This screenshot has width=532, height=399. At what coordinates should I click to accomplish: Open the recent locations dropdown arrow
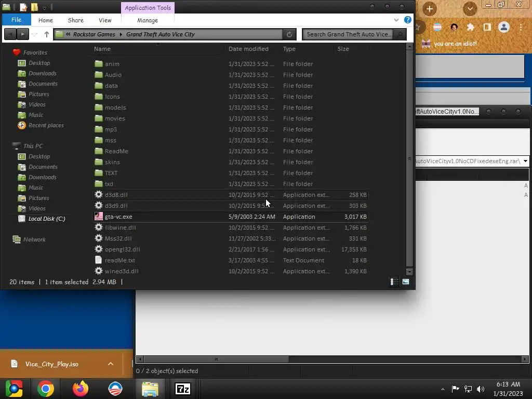click(35, 34)
